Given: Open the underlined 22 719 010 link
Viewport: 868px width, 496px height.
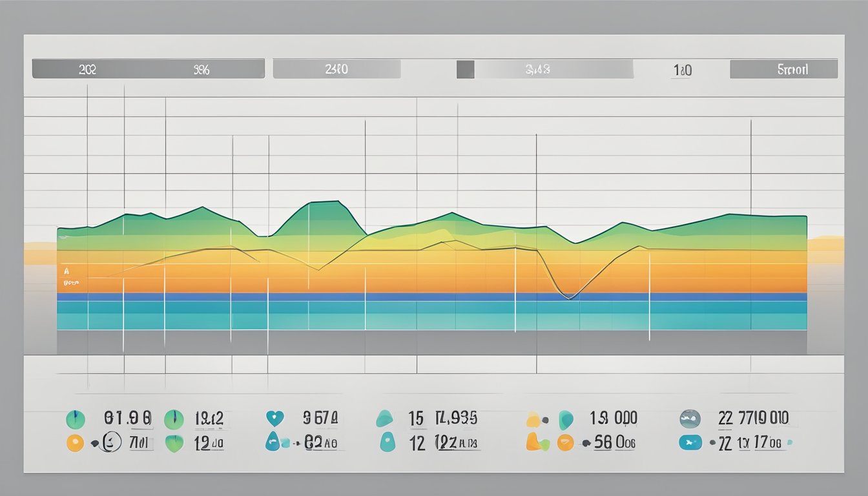Looking at the screenshot, I should pos(752,417).
